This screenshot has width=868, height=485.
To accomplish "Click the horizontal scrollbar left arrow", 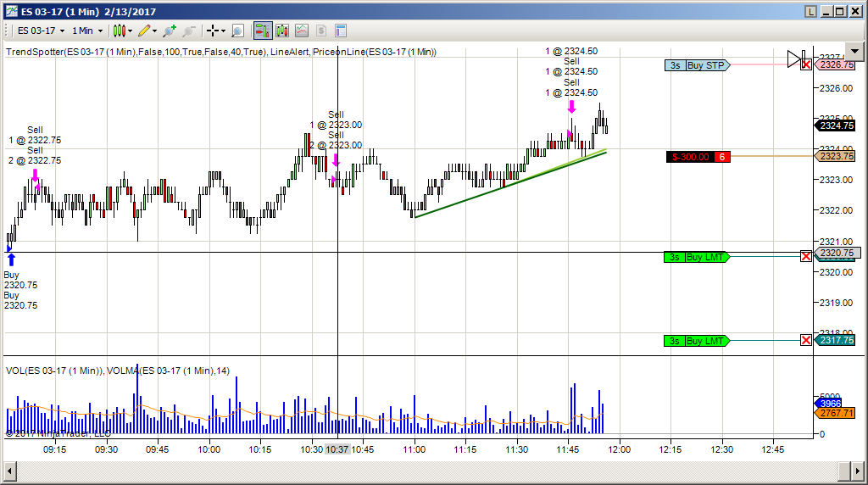I will pyautogui.click(x=10, y=471).
